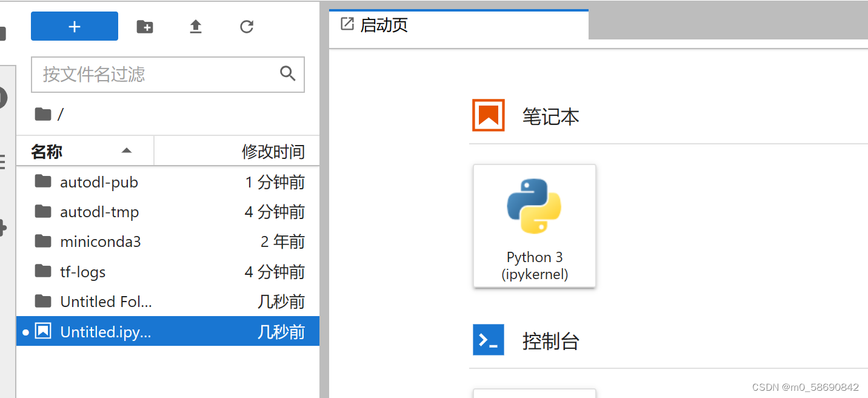Refresh the file browser list
Screen dimensions: 868x398
[246, 26]
